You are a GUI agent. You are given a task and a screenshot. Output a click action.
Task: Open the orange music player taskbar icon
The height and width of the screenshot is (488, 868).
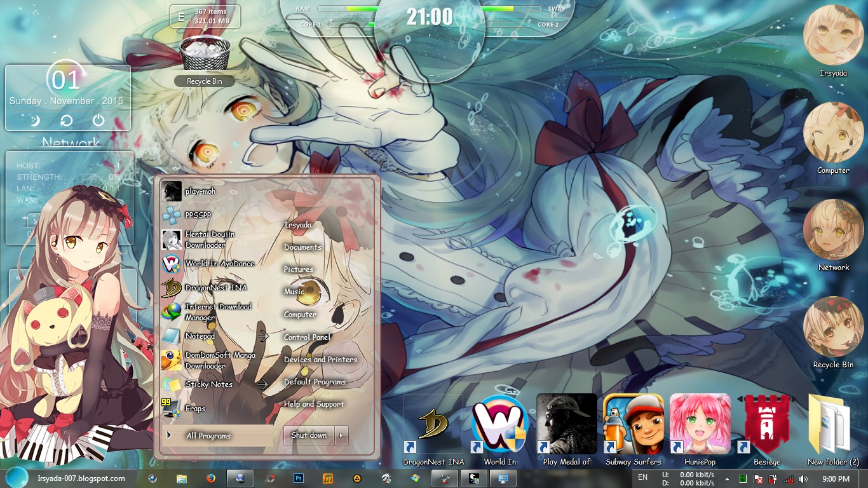click(327, 478)
